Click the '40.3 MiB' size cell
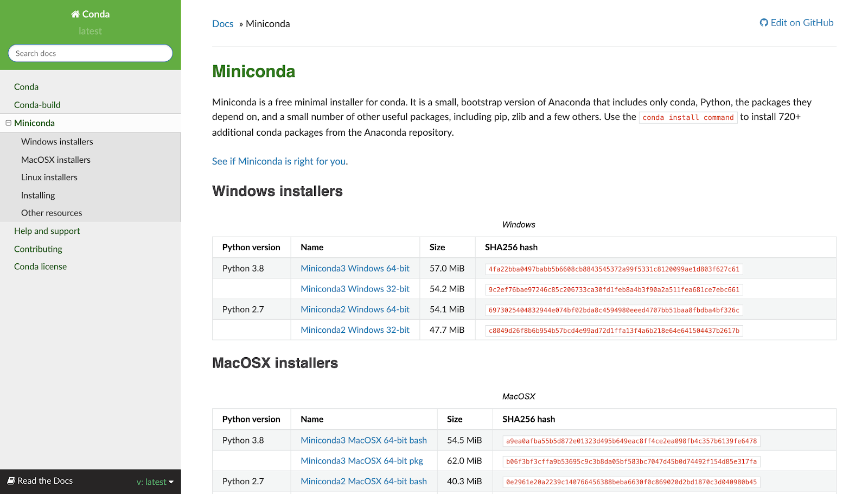 [x=464, y=482]
